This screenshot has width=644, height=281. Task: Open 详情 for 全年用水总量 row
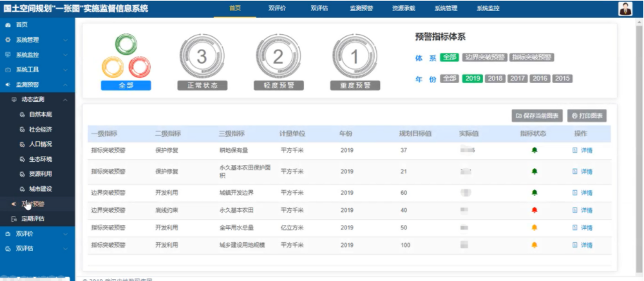click(x=582, y=227)
